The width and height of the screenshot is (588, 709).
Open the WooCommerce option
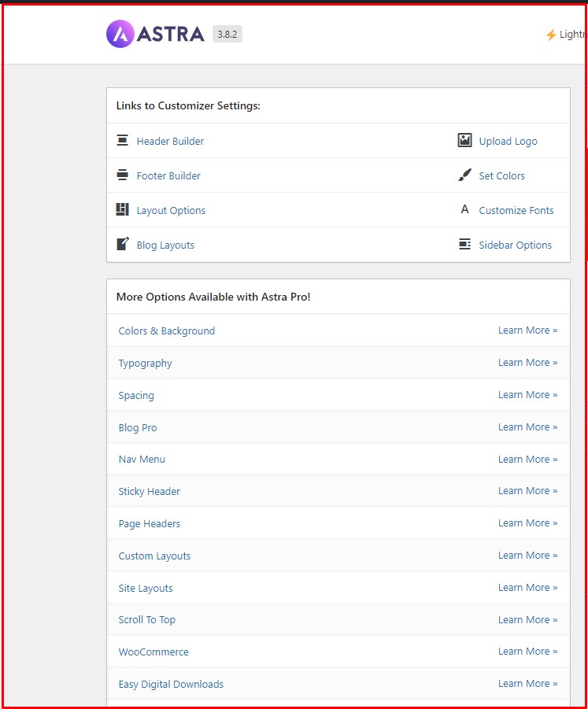153,652
